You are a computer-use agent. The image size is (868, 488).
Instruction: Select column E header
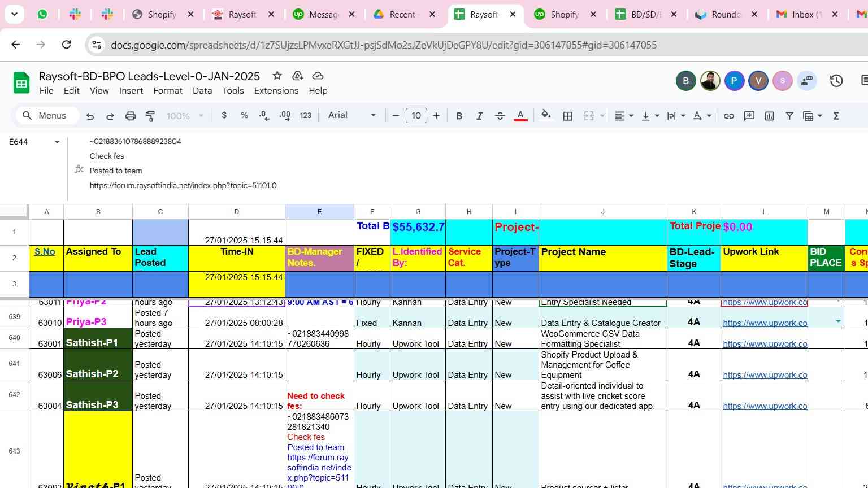point(319,212)
